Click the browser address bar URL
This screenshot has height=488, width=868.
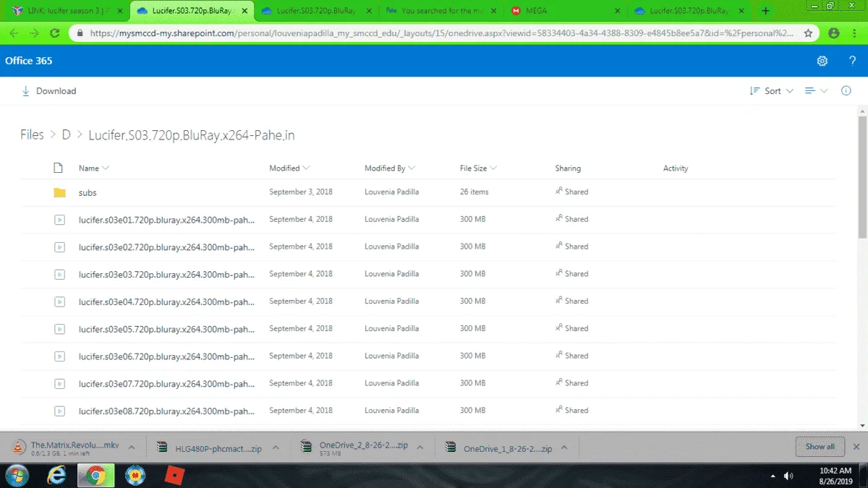(441, 33)
